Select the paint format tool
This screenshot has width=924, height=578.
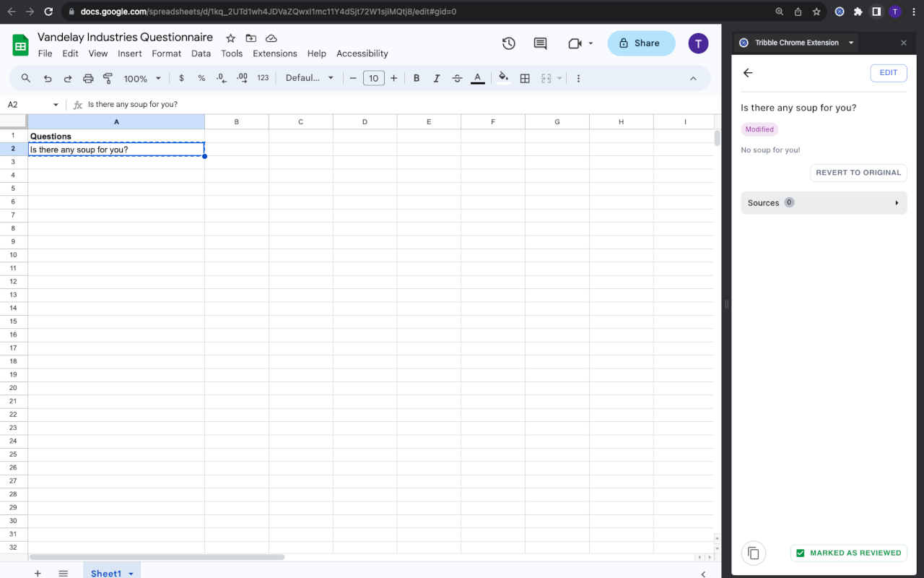(x=108, y=77)
